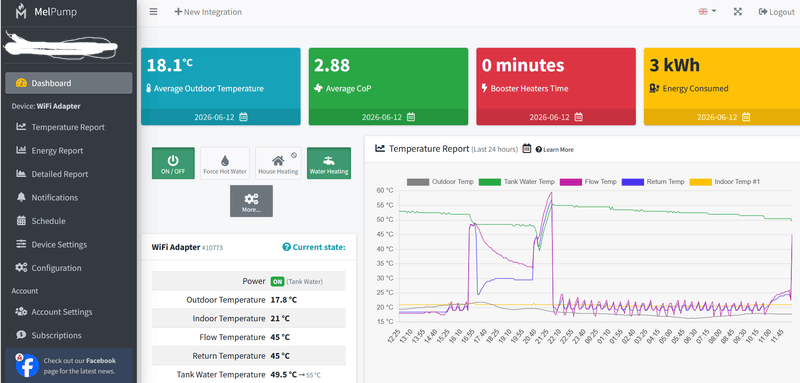Viewport: 800px width, 383px height.
Task: Click the chart line peak near 21:25
Action: pos(551,193)
